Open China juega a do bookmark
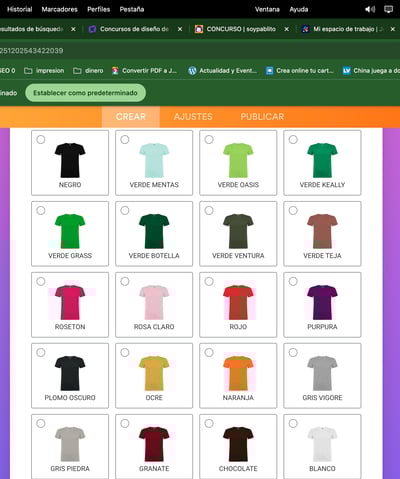400x479 pixels. [371, 71]
